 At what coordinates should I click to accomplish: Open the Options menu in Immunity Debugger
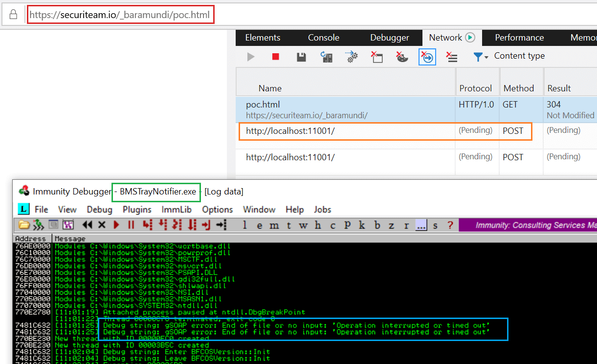218,210
